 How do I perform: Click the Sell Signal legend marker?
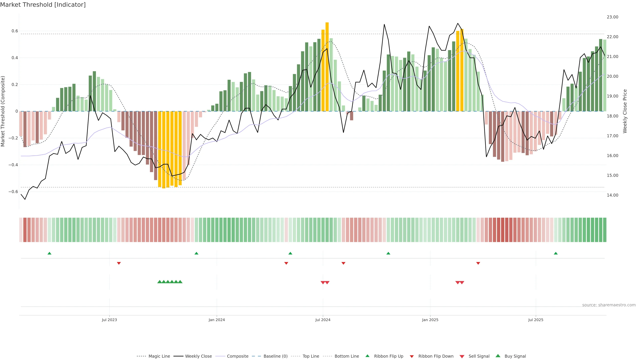462,356
